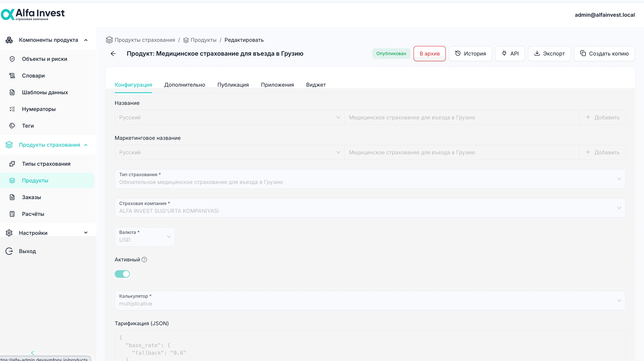Click the В архив button
Image resolution: width=644 pixels, height=361 pixels.
point(429,54)
